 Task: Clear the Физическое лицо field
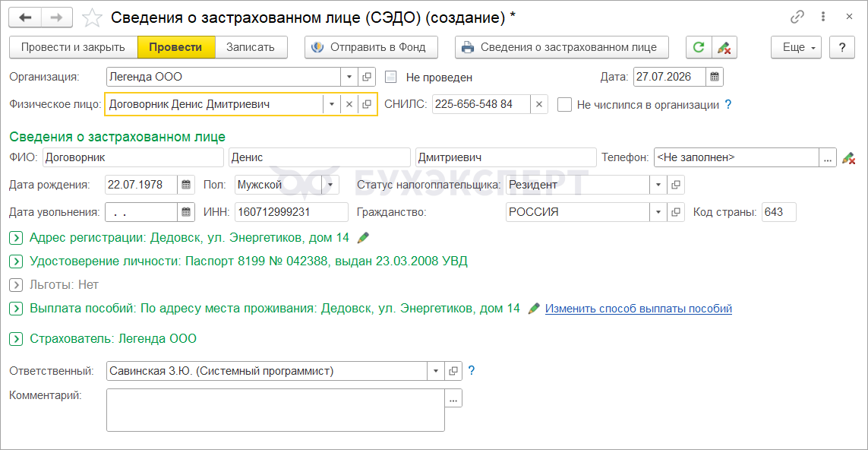[x=349, y=104]
